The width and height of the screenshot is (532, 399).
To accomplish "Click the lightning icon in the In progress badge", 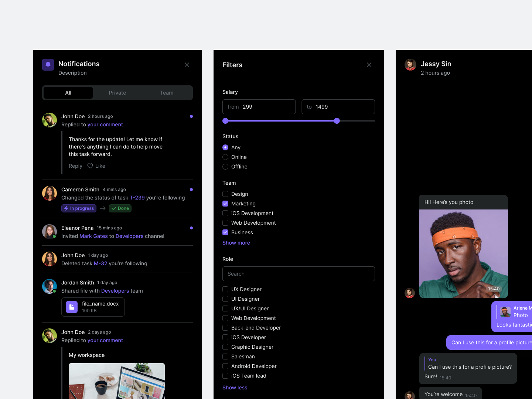I will pyautogui.click(x=66, y=208).
